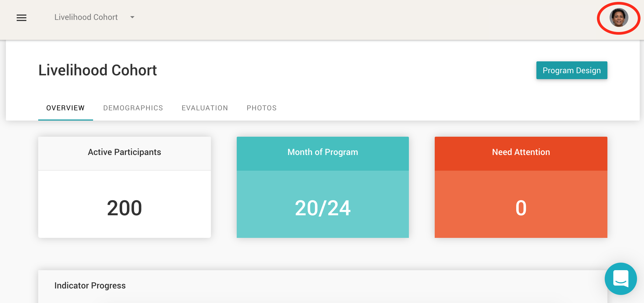The width and height of the screenshot is (644, 303).
Task: Open the Need Attention card header
Action: [x=521, y=152]
